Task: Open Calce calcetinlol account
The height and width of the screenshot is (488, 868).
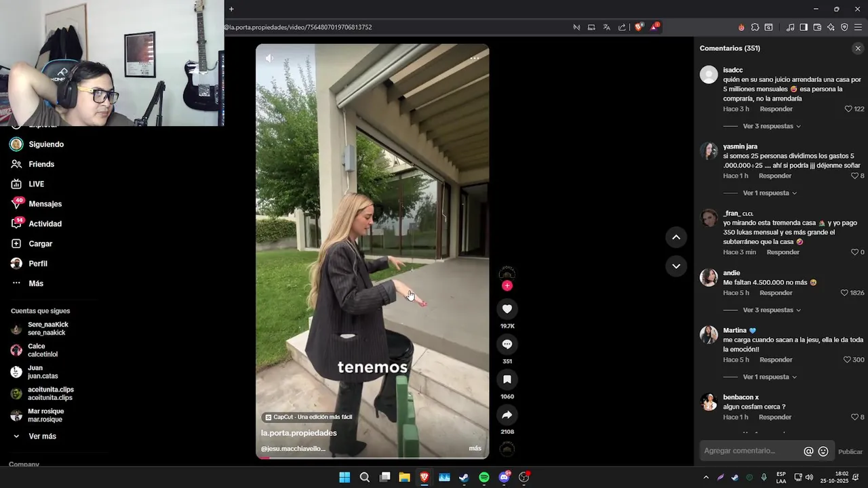Action: pyautogui.click(x=42, y=350)
